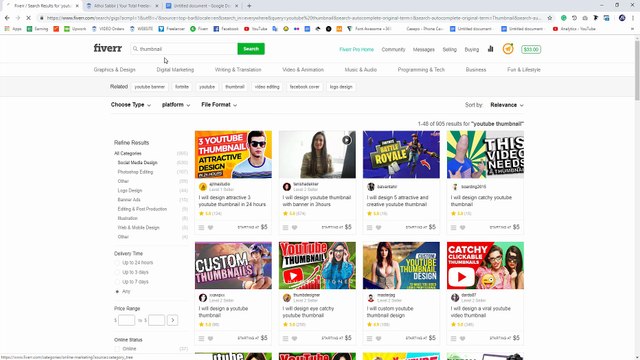Viewport: 640px width, 360px height.
Task: Open list menu on 'thumbnail with banner in 3hours' gig
Action: (285, 227)
